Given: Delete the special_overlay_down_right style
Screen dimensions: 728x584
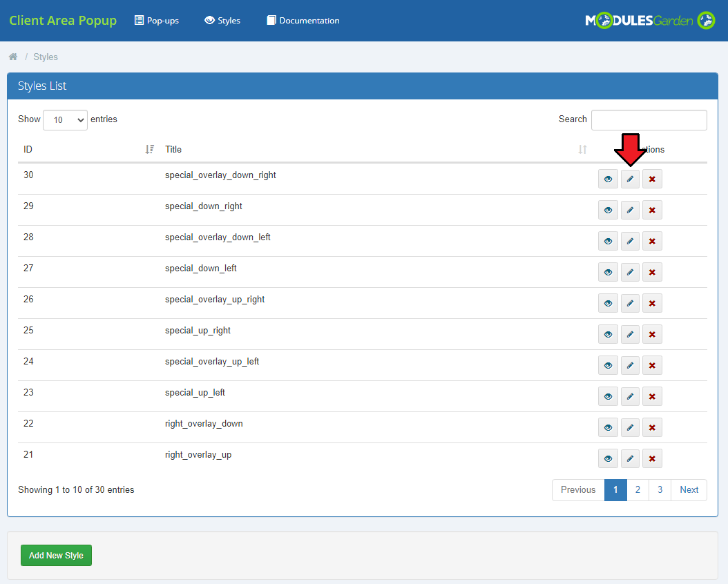Looking at the screenshot, I should tap(652, 179).
